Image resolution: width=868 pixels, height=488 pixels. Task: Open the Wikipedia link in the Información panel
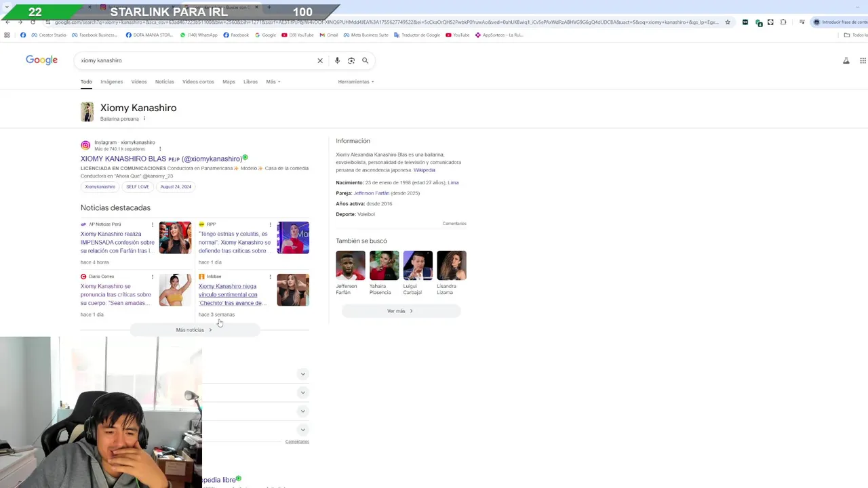coord(425,170)
